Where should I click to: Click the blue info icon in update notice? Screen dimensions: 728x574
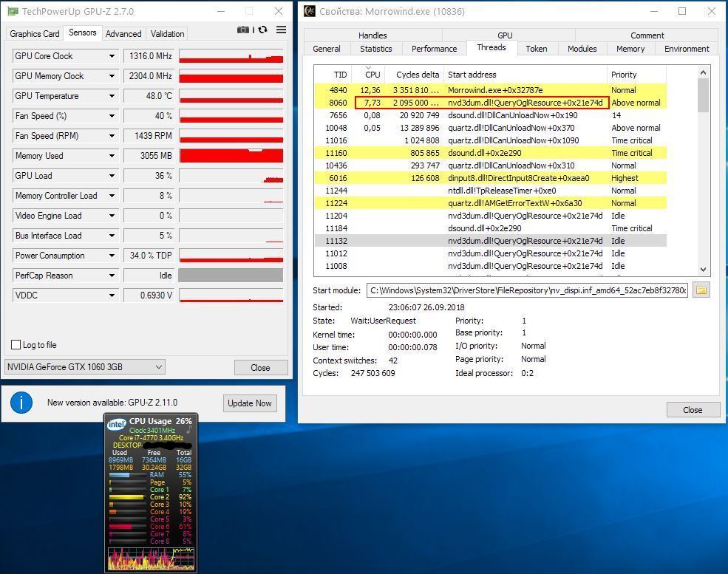pos(21,403)
